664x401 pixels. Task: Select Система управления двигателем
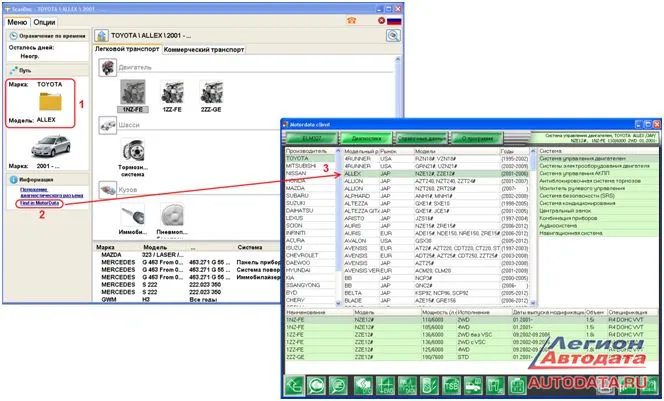click(x=598, y=158)
